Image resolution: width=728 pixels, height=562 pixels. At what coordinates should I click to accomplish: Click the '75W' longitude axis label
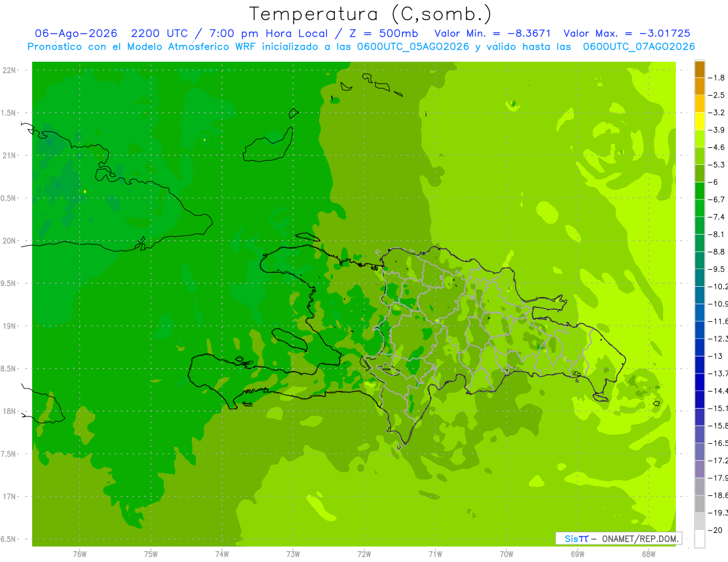pos(151,554)
